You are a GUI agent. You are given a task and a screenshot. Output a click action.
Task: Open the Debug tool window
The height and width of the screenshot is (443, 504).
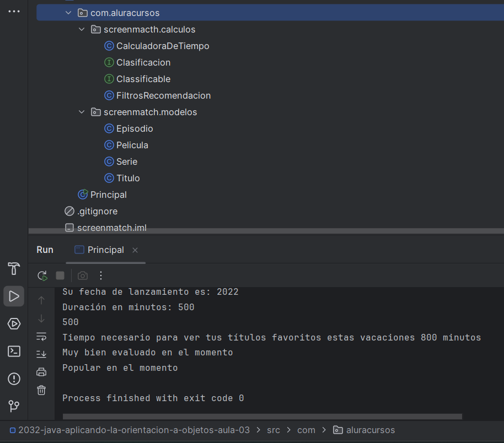pyautogui.click(x=14, y=323)
